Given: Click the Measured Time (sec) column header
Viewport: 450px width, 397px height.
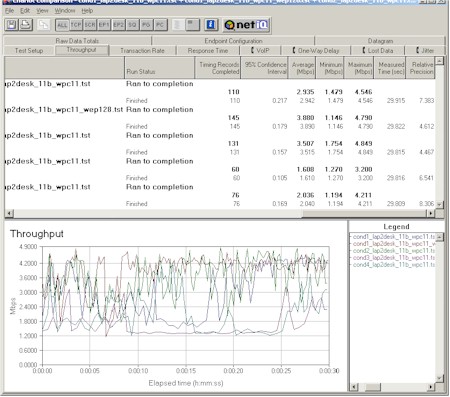Looking at the screenshot, I should pyautogui.click(x=390, y=68).
